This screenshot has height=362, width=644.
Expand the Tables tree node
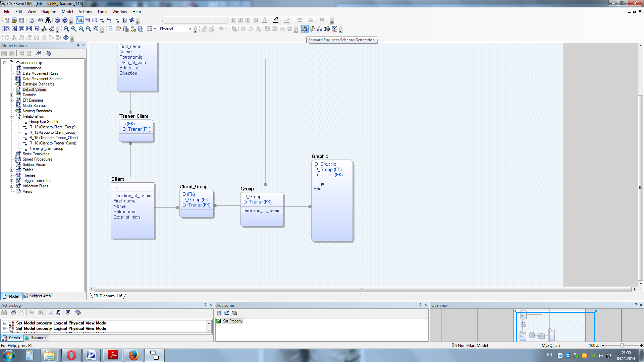12,170
